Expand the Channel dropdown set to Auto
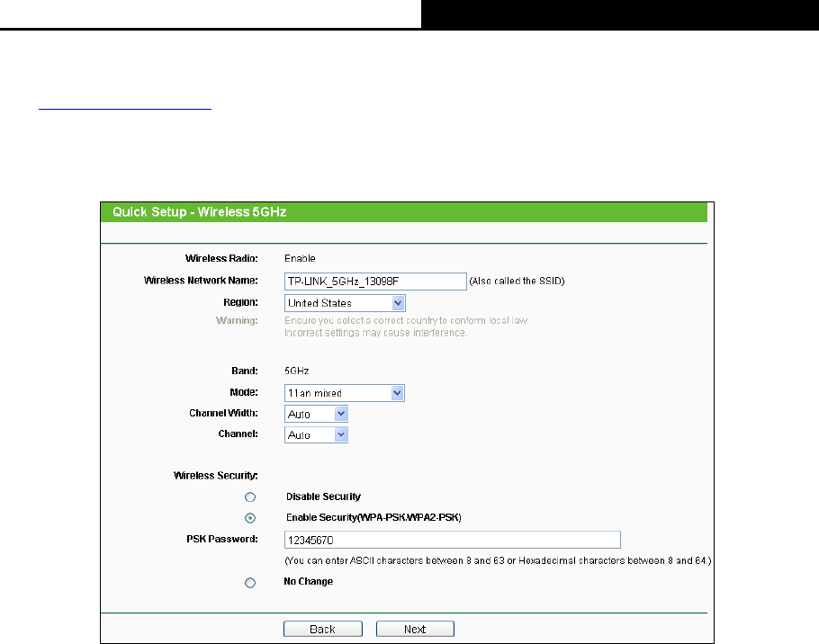The image size is (819, 644). [x=316, y=434]
